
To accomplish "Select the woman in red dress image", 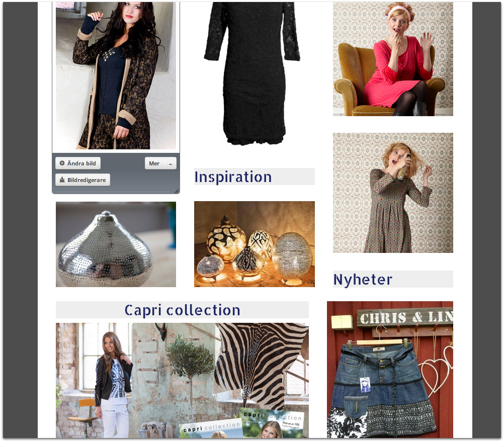I will [393, 59].
